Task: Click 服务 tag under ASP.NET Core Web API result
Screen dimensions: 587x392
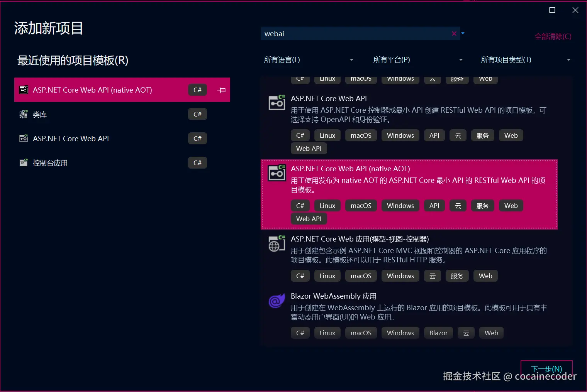Action: pyautogui.click(x=482, y=135)
